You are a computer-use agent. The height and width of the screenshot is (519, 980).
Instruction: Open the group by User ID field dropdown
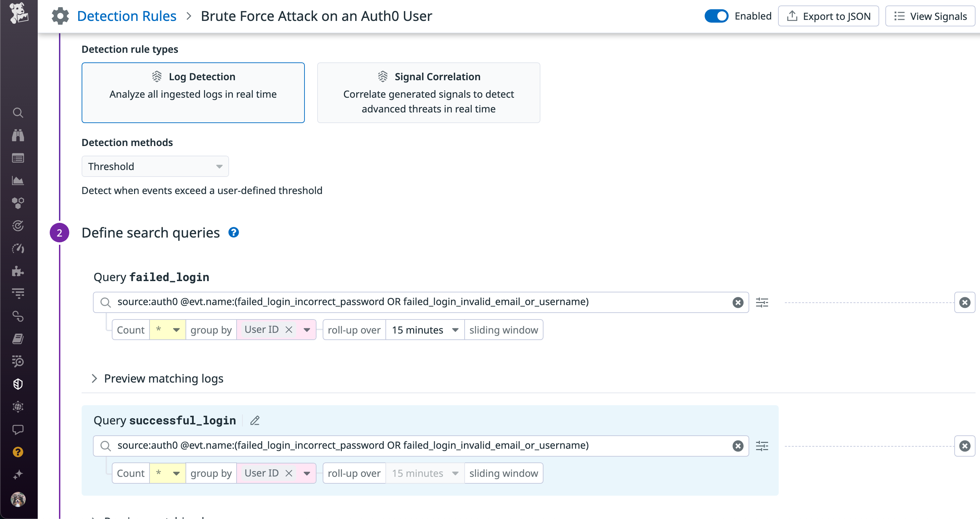point(307,330)
